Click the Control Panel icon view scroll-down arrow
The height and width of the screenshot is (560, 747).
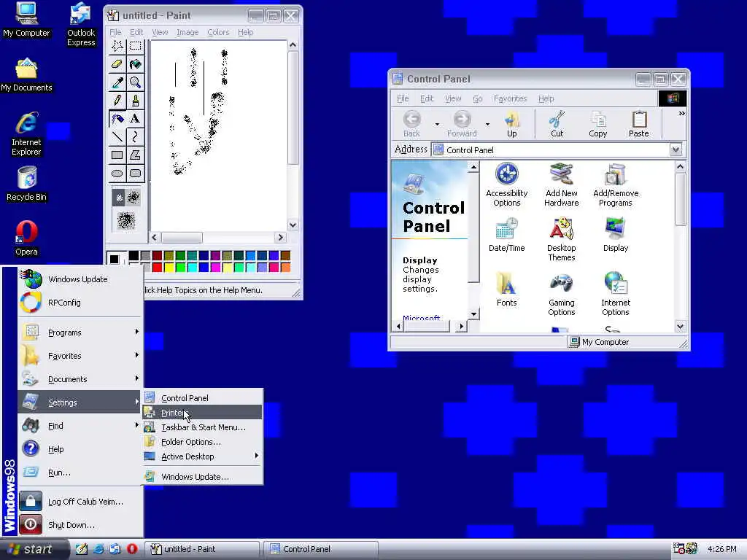[x=680, y=326]
